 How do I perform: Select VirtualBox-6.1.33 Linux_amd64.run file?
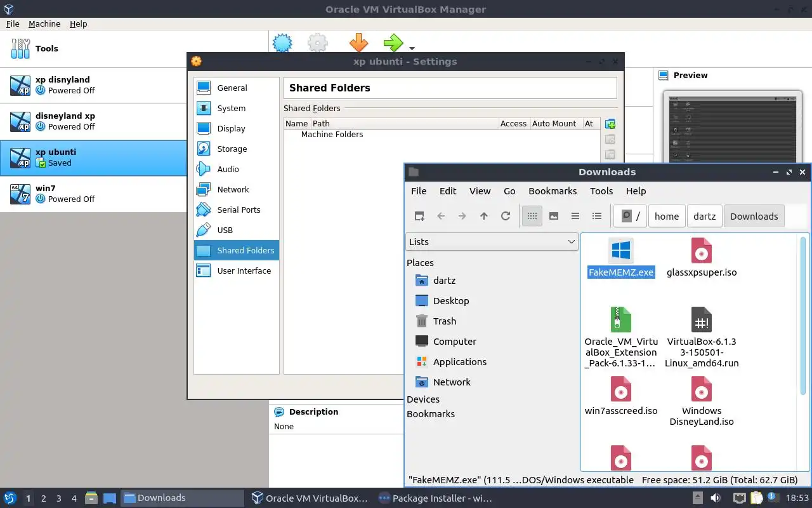point(702,337)
